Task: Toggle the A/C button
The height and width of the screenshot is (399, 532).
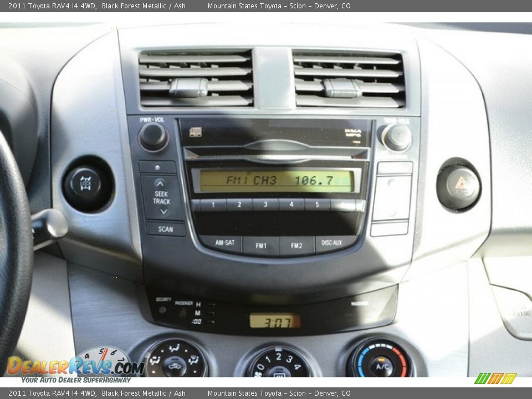Action: click(x=381, y=366)
